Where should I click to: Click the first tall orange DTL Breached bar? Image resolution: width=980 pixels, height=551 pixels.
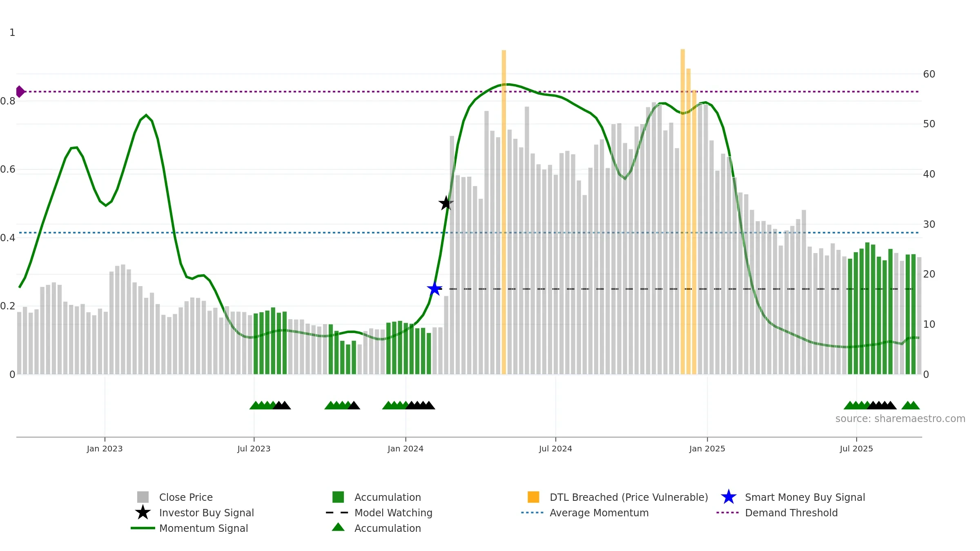(x=504, y=212)
